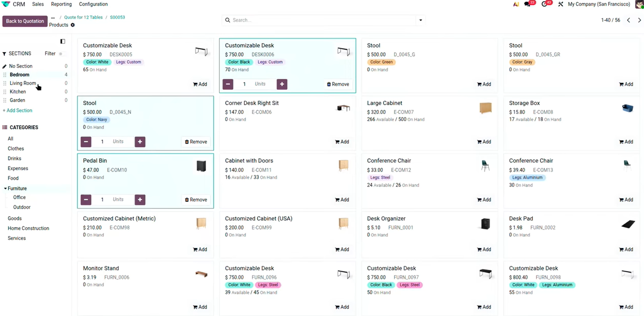This screenshot has width=644, height=316.
Task: Click the Large Cabinet product image
Action: pyautogui.click(x=486, y=108)
